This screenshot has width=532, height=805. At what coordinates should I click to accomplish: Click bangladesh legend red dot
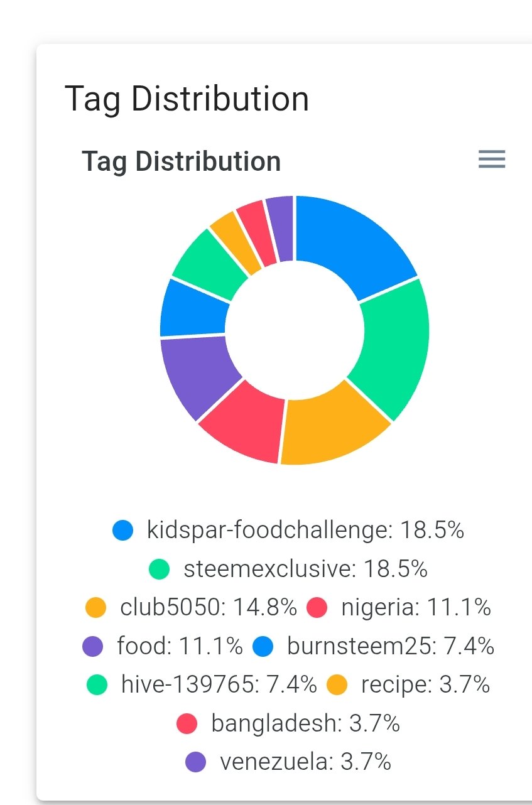(187, 723)
